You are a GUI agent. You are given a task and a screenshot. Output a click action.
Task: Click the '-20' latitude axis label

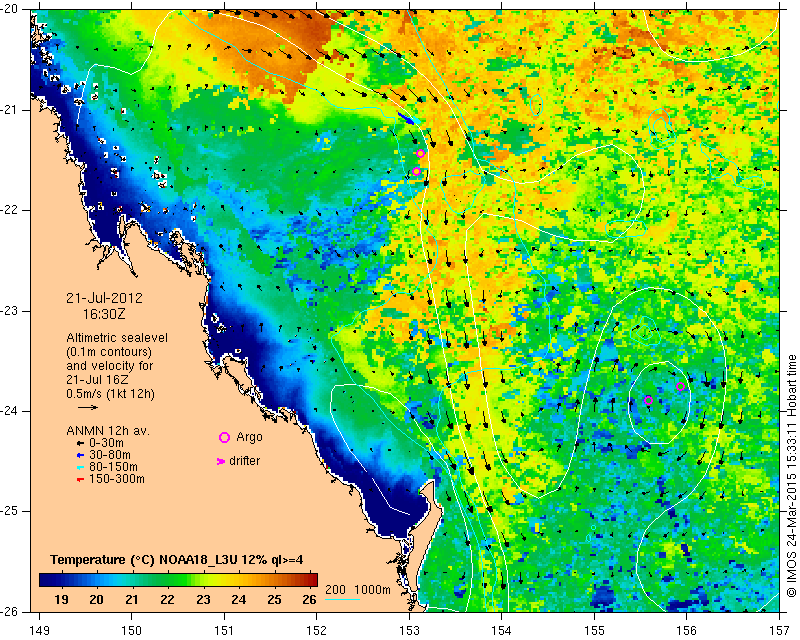tap(10, 9)
